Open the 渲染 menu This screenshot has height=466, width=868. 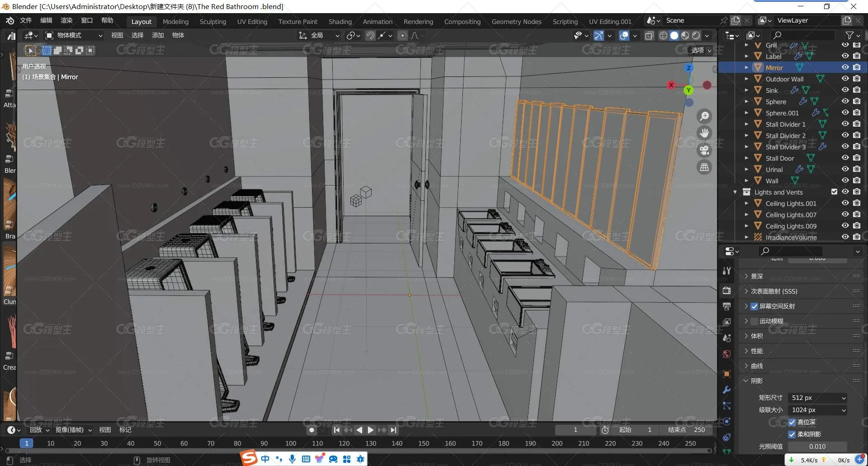(66, 20)
